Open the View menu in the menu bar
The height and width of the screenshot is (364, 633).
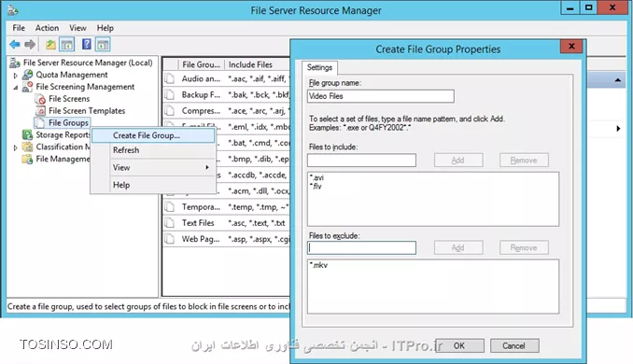[x=77, y=28]
